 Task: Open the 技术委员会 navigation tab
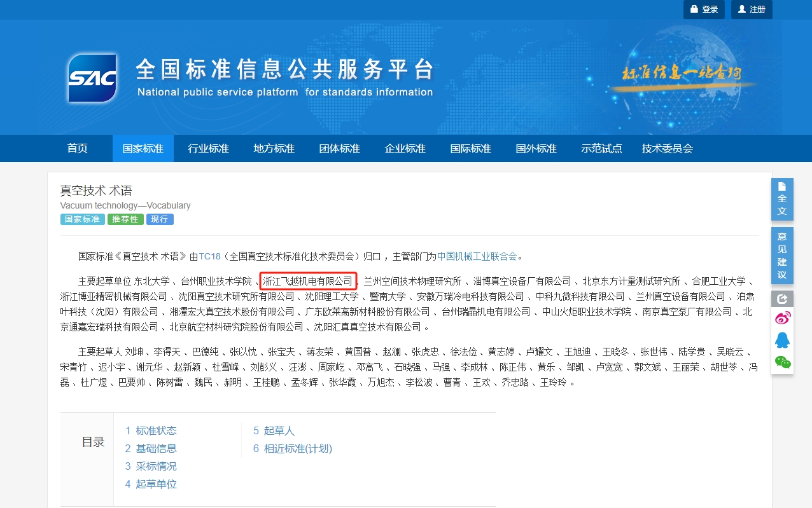coord(667,149)
